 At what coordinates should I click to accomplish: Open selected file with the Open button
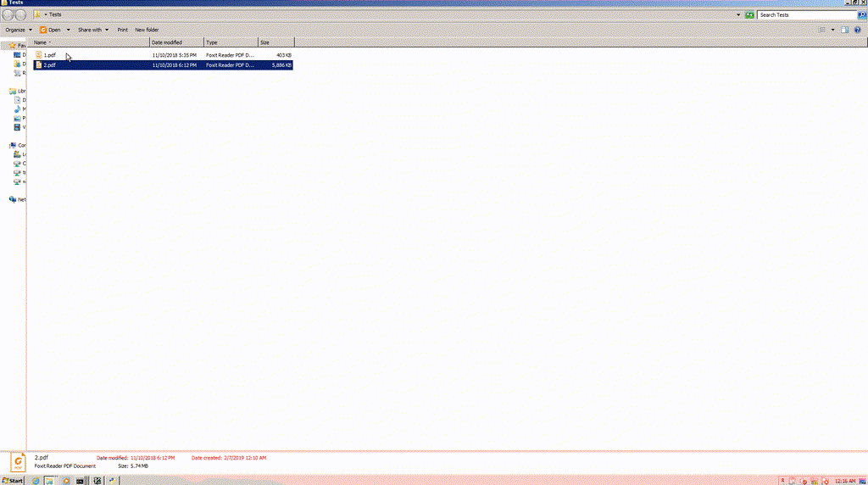pyautogui.click(x=50, y=30)
